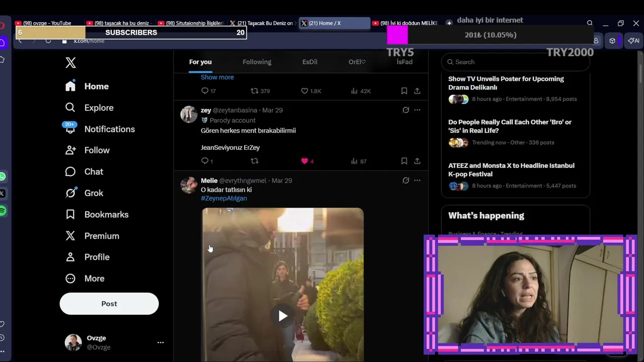This screenshot has width=644, height=362.
Task: Go to Profile from the sidebar
Action: tap(87, 257)
